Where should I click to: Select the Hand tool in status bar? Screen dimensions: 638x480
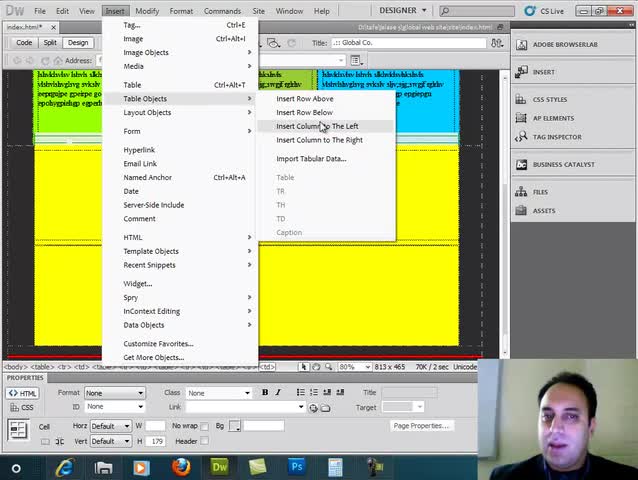pos(316,367)
